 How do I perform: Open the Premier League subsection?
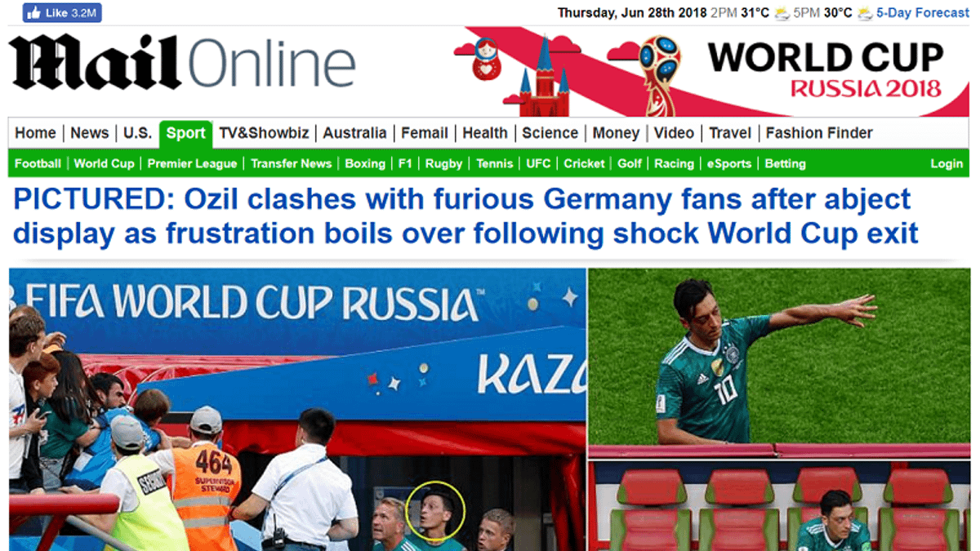click(x=192, y=163)
